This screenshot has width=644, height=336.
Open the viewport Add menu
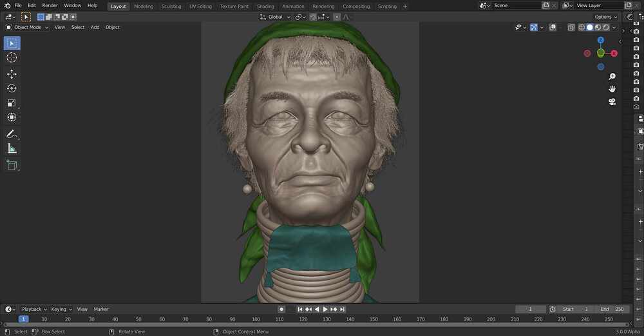coord(95,27)
